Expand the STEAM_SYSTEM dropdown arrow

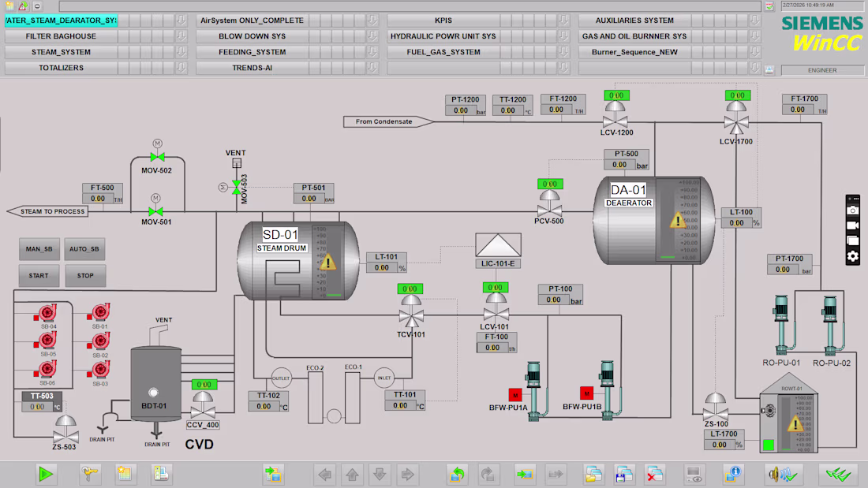181,52
